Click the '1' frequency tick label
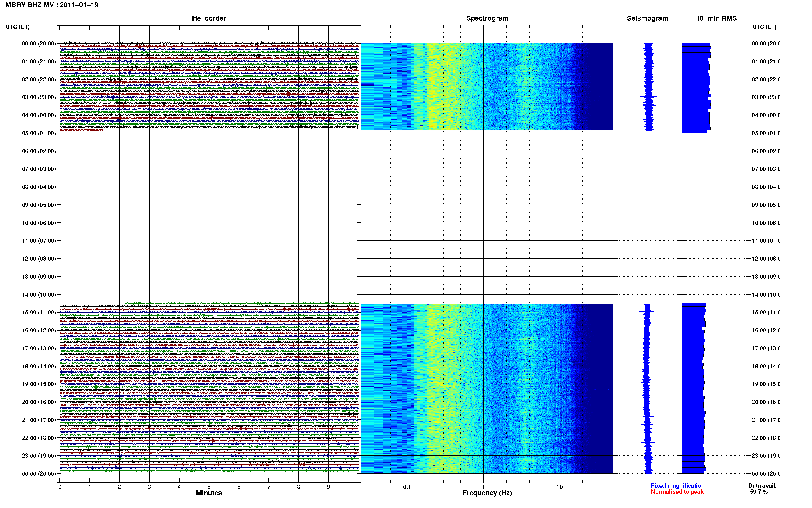 (483, 487)
